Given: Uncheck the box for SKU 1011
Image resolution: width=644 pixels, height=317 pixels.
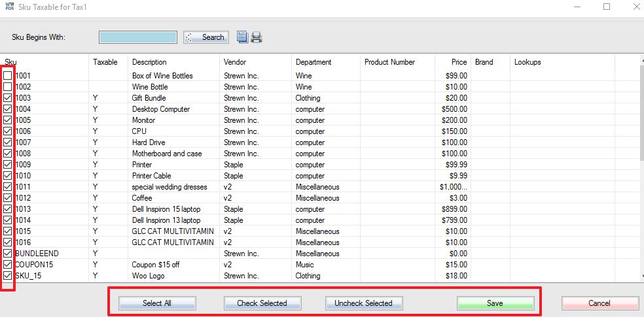Looking at the screenshot, I should [x=8, y=186].
